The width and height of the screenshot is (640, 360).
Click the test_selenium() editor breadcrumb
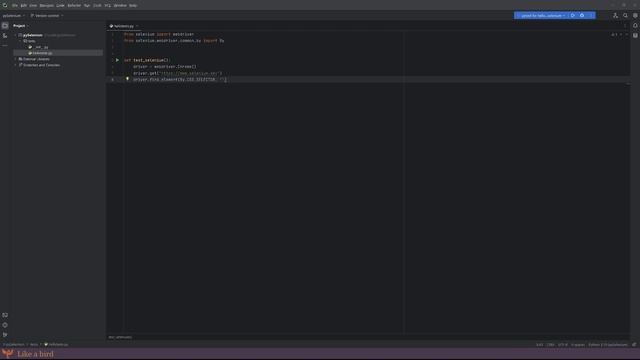click(x=120, y=338)
